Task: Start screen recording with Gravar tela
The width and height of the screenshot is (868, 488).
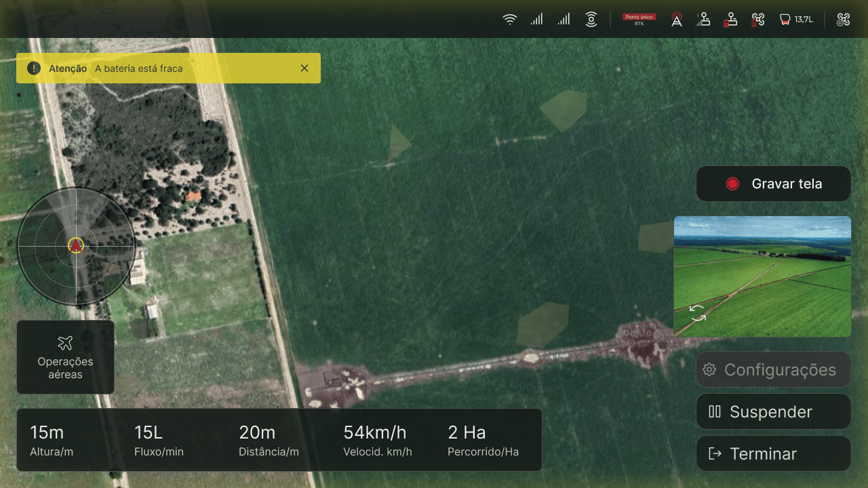Action: [x=773, y=184]
